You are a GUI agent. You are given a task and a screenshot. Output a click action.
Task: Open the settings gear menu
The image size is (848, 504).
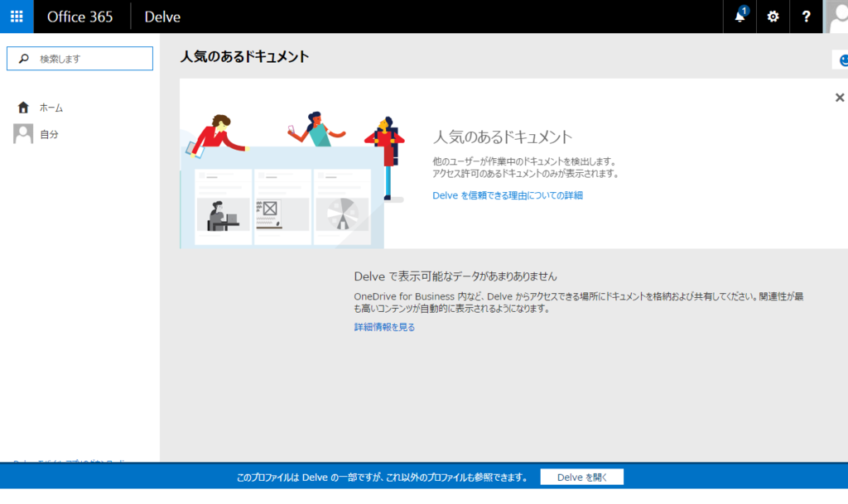click(x=773, y=17)
